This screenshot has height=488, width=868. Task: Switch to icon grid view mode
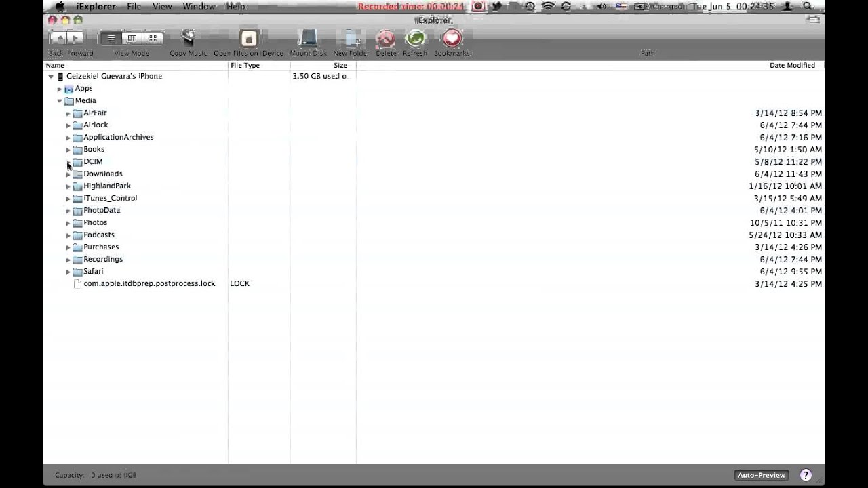tap(153, 39)
